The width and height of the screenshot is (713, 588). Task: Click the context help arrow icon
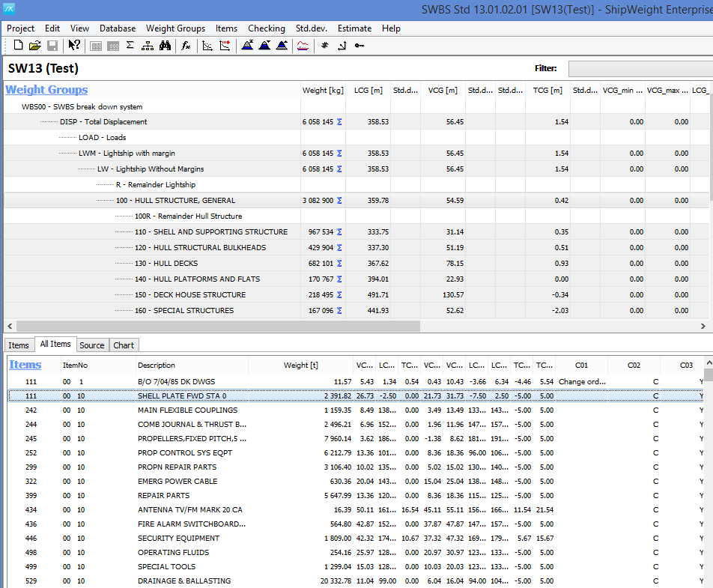(x=74, y=46)
